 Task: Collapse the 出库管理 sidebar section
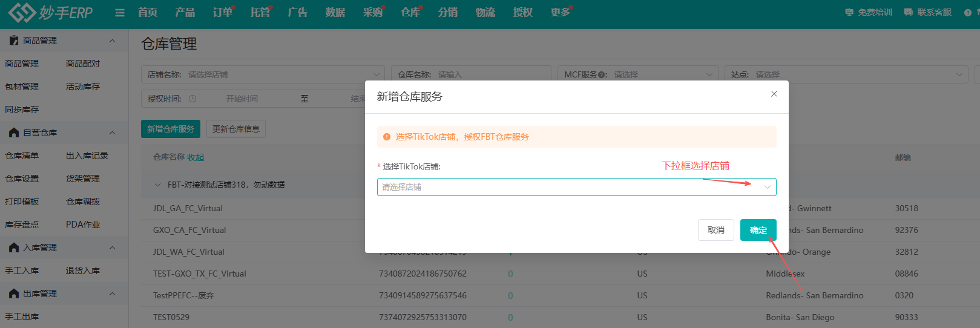click(112, 294)
